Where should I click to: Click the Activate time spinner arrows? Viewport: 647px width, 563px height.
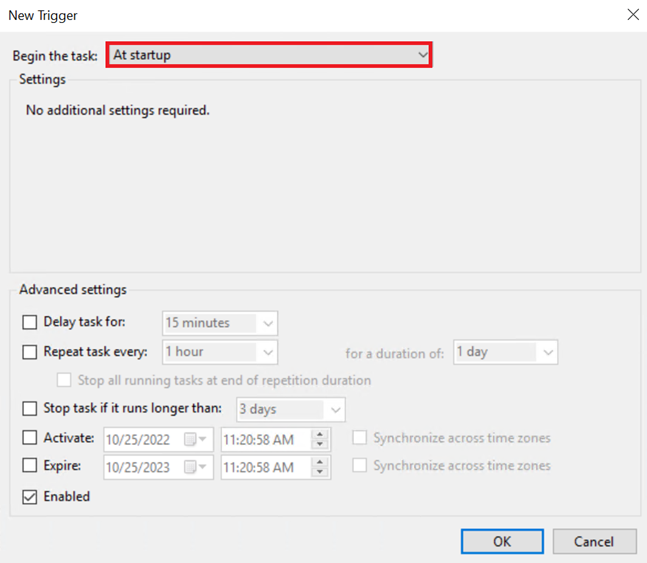pyautogui.click(x=320, y=439)
